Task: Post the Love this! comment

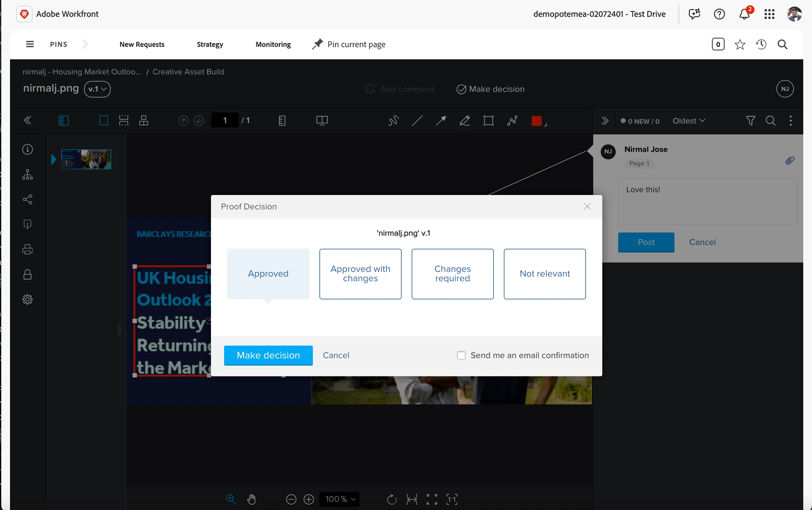Action: tap(646, 242)
